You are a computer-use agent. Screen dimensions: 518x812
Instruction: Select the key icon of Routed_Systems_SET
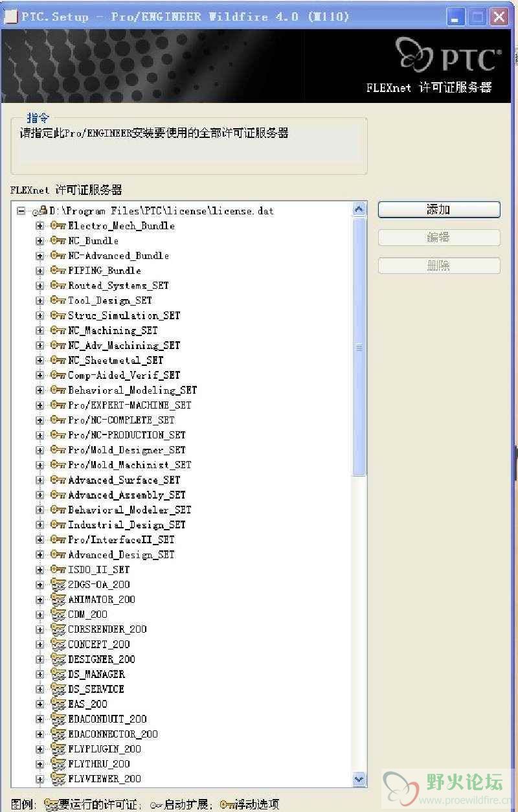pos(58,285)
